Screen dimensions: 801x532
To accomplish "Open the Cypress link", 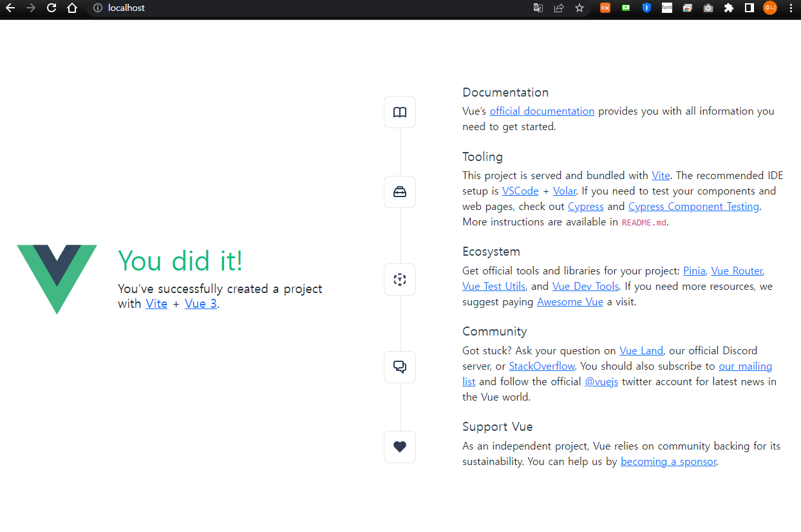I will pos(586,207).
